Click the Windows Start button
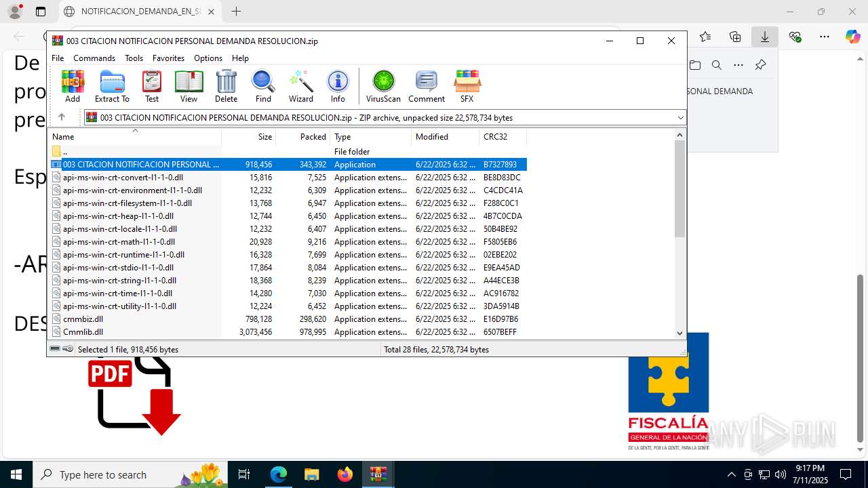The height and width of the screenshot is (488, 868). pyautogui.click(x=16, y=474)
